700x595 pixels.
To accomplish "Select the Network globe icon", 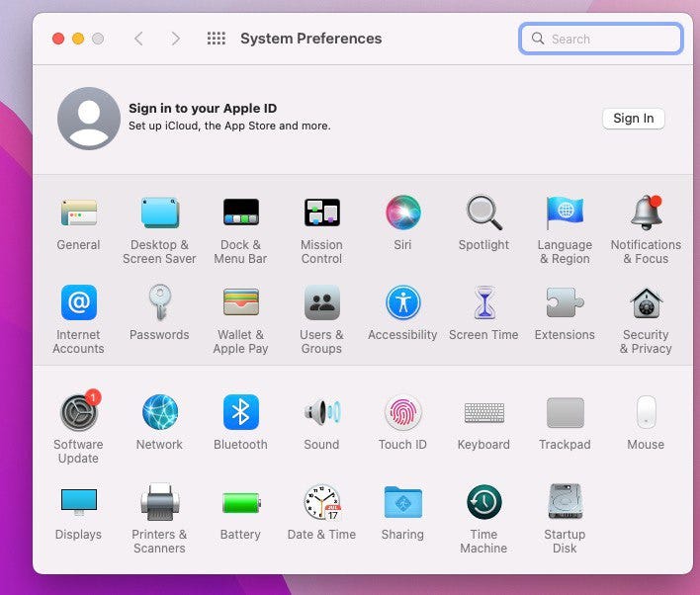I will pyautogui.click(x=159, y=412).
